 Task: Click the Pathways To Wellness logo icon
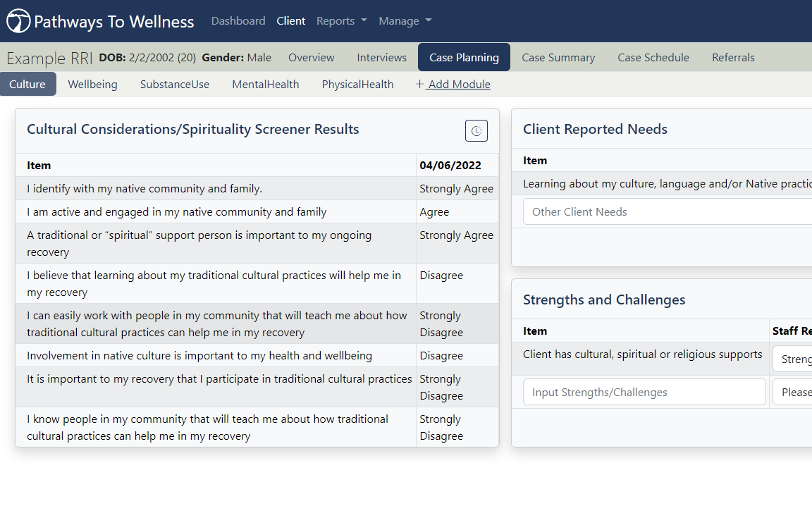point(18,20)
